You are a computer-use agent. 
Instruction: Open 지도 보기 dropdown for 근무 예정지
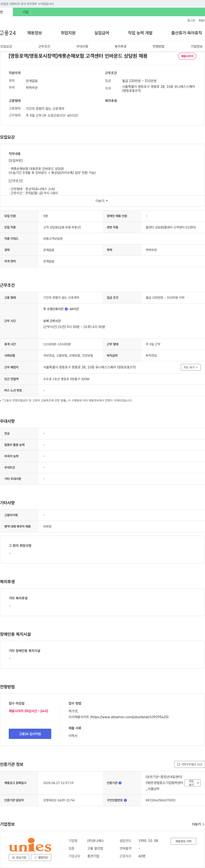(x=190, y=367)
